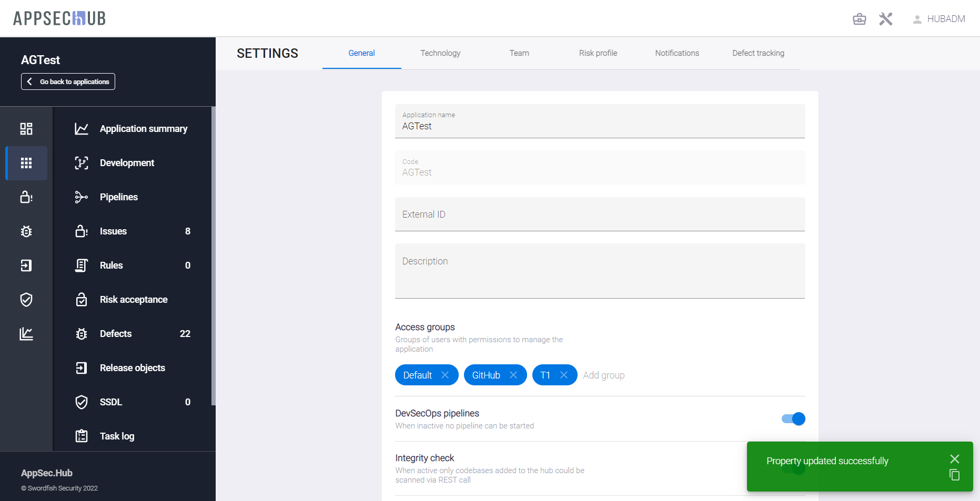The image size is (980, 501).
Task: Click the Add group input field
Action: point(604,375)
